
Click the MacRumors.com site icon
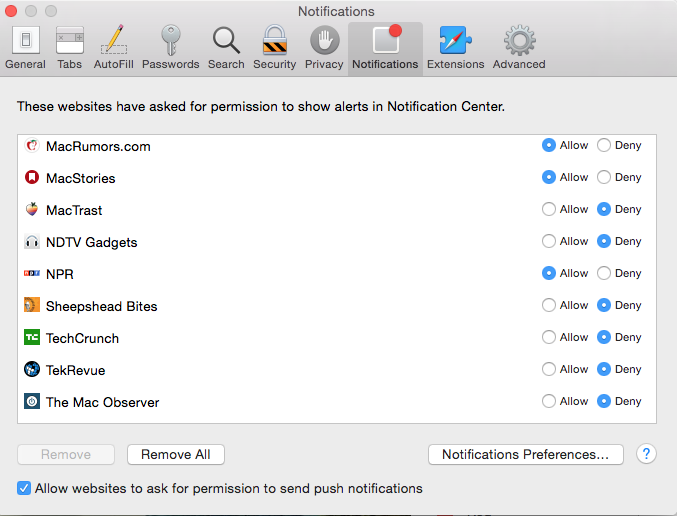32,146
